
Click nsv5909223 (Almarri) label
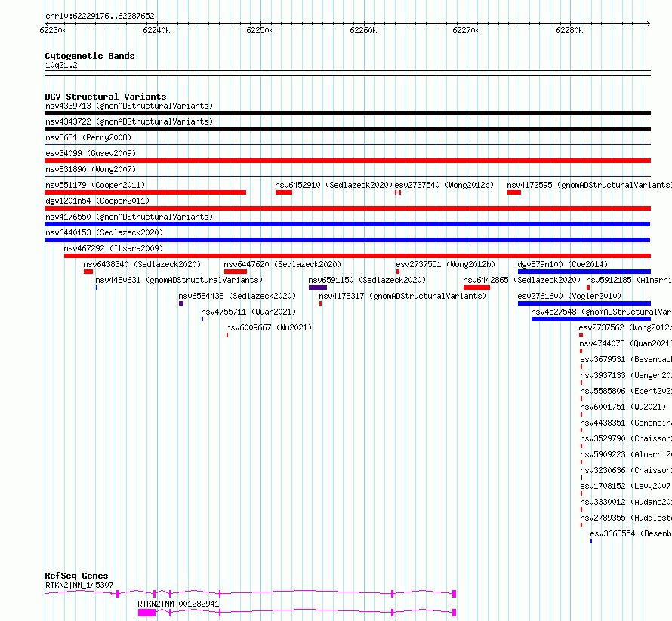(x=626, y=454)
